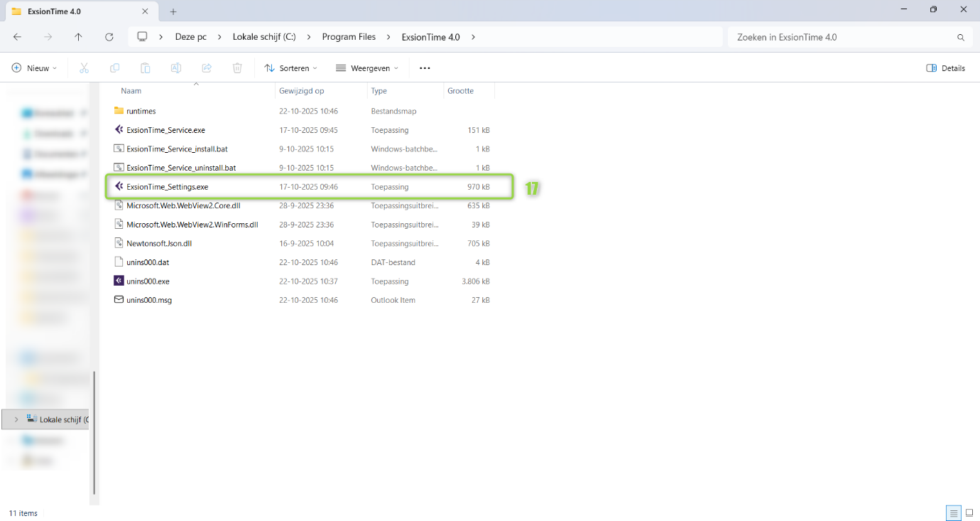Expand chevron after ExsionTime 4.0 breadcrumb
The image size is (980, 521).
474,37
